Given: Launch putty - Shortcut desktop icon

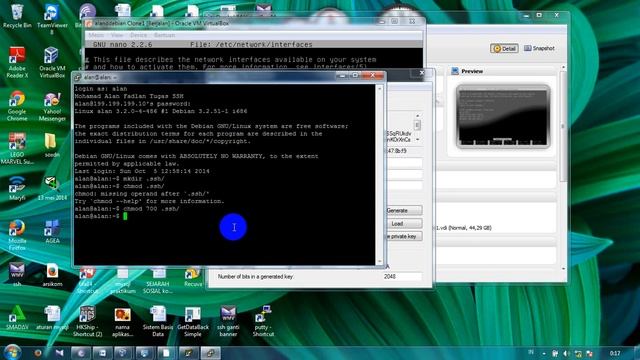Looking at the screenshot, I should [x=263, y=321].
